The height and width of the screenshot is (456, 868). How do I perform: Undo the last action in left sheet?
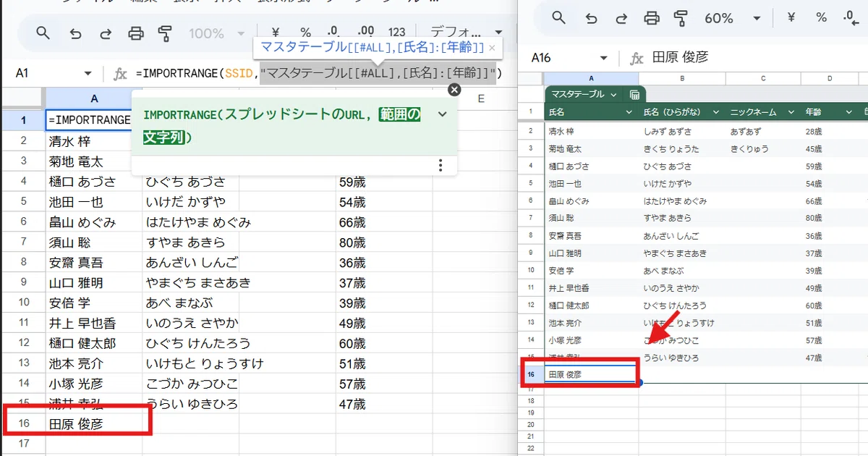click(75, 33)
